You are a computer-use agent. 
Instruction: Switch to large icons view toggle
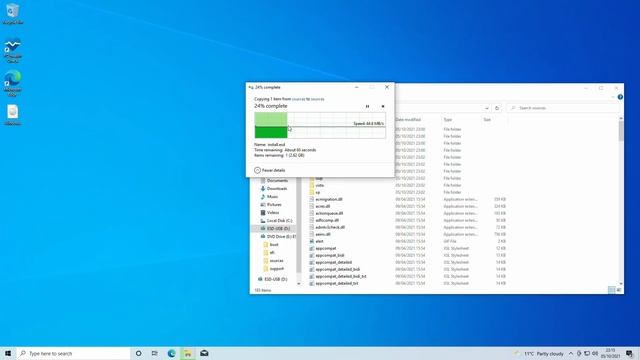click(x=619, y=290)
